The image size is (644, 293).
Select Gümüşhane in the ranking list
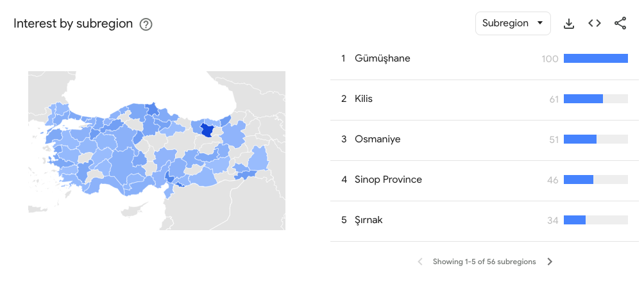tap(382, 59)
